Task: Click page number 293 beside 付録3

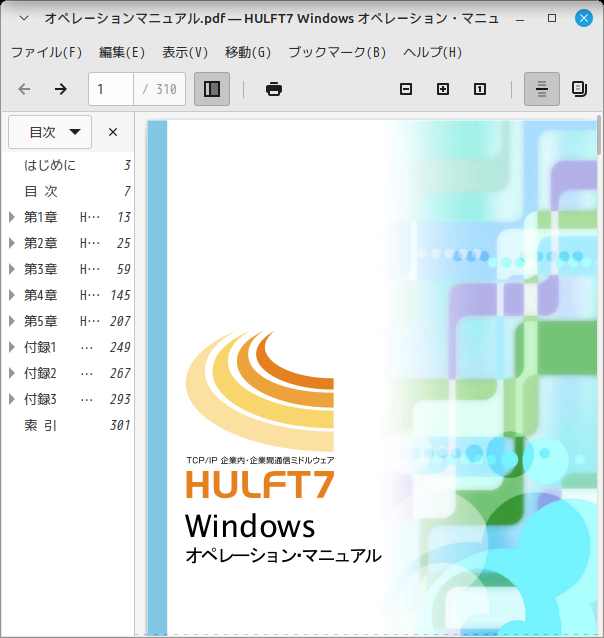Action: [x=120, y=400]
